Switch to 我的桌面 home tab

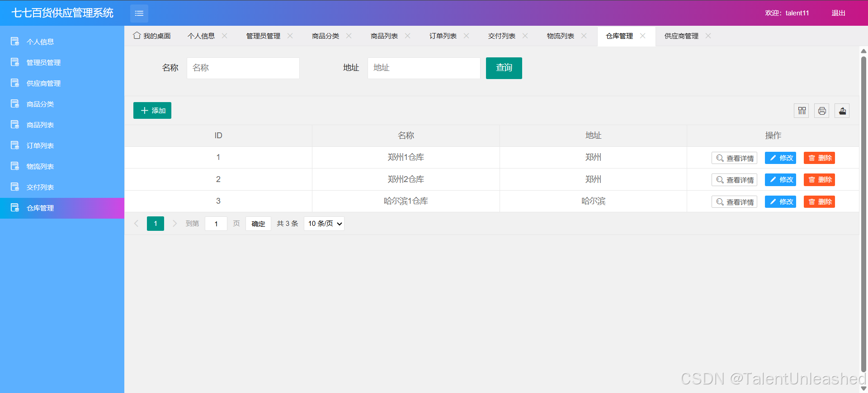(x=152, y=36)
